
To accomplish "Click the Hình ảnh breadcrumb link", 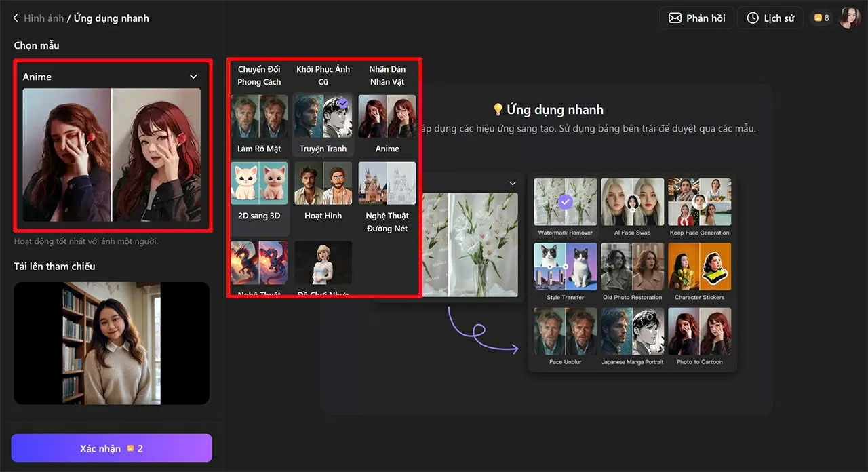I will coord(43,18).
